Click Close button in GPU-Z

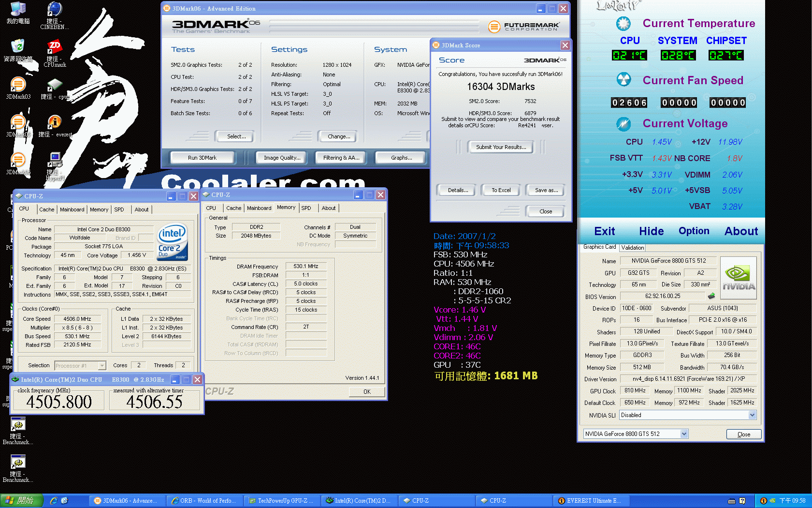click(x=744, y=434)
